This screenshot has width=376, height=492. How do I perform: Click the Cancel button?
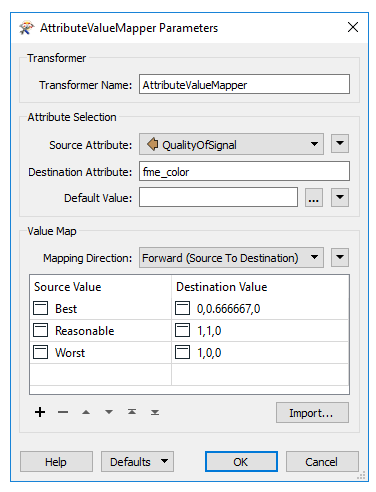[322, 462]
